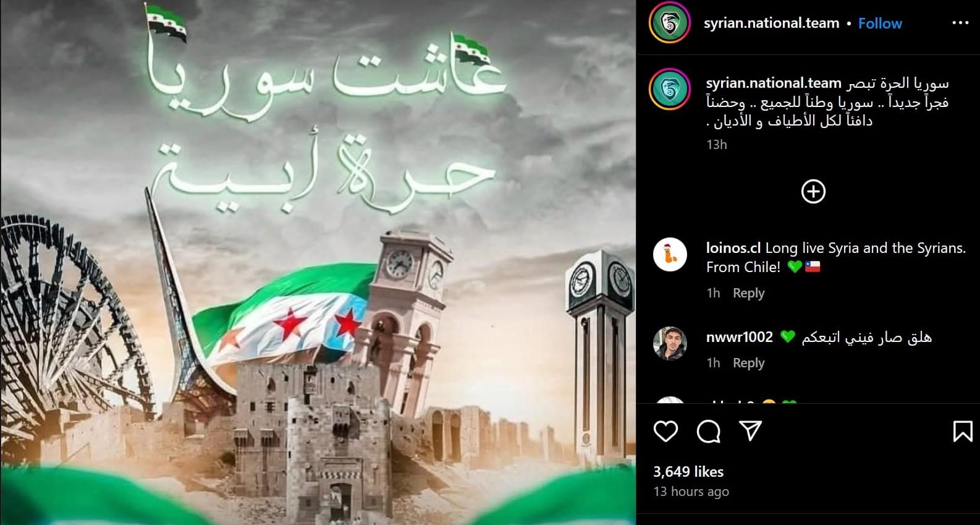Screen dimensions: 980x525
Task: Open syrian.national.team profile picture in header
Action: pos(670,23)
